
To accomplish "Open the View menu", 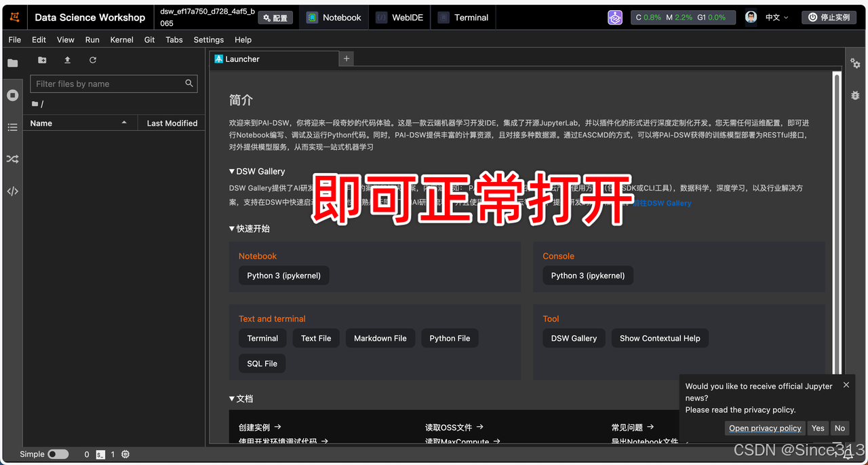I will click(x=66, y=39).
